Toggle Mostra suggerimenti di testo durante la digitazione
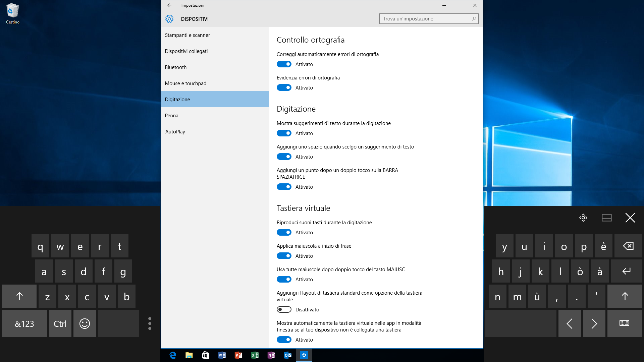The image size is (644, 362). (x=284, y=133)
